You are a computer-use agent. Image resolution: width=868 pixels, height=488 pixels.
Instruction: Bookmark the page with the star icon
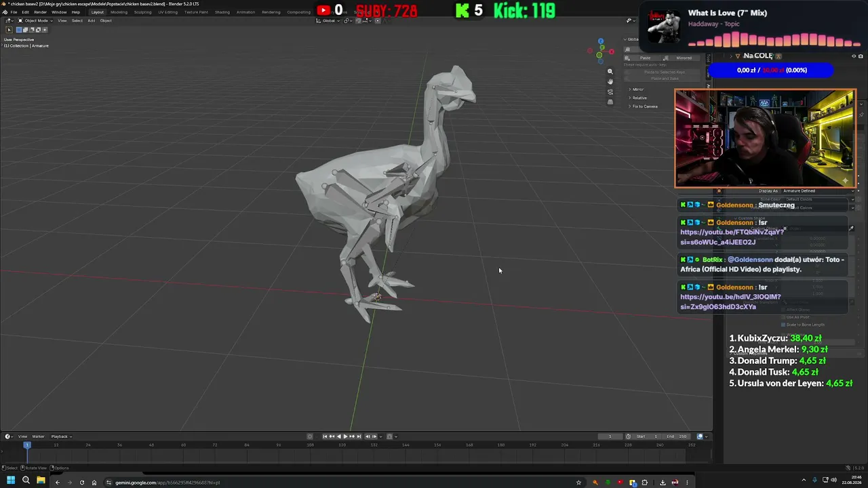point(578,483)
